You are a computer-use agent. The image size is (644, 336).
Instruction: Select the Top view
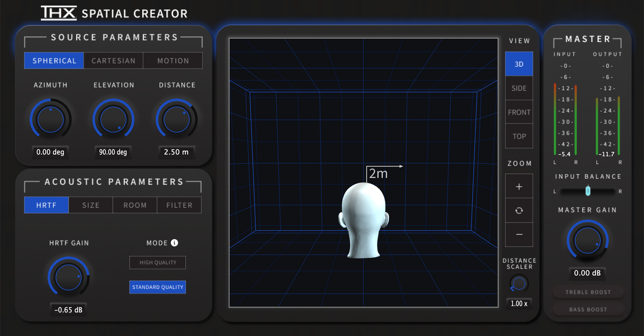[x=519, y=136]
